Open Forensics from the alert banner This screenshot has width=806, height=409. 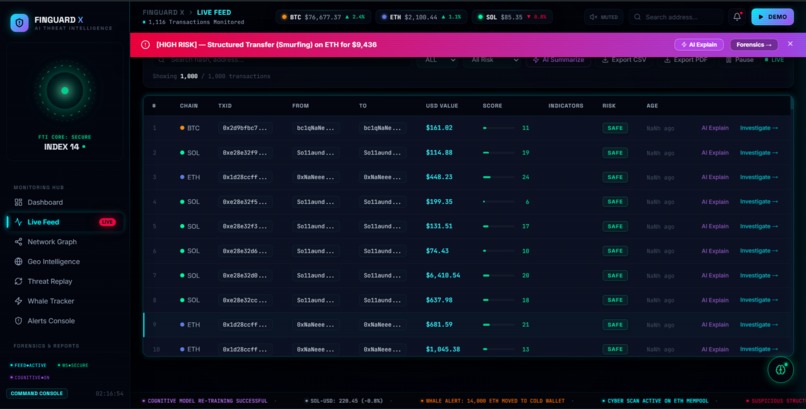pos(754,45)
